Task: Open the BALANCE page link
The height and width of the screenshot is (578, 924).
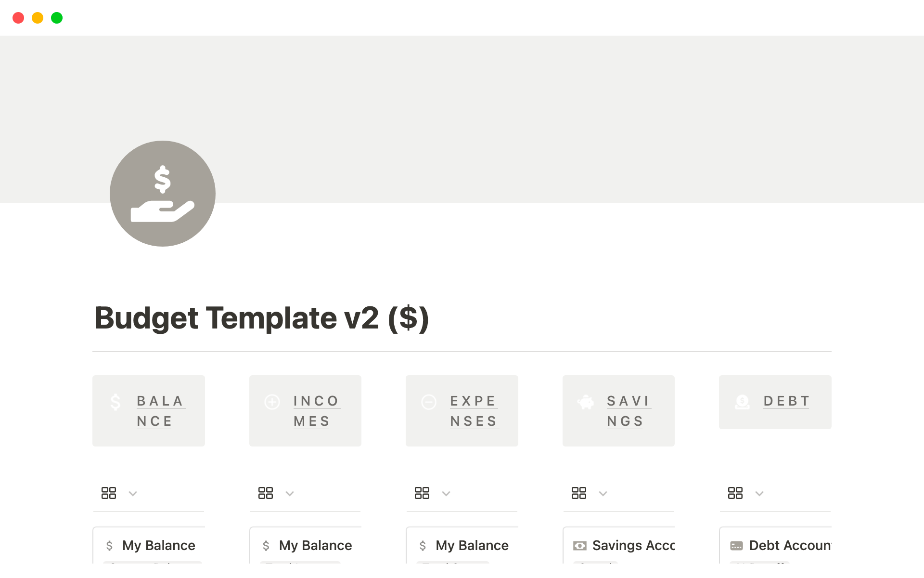Action: (x=160, y=411)
